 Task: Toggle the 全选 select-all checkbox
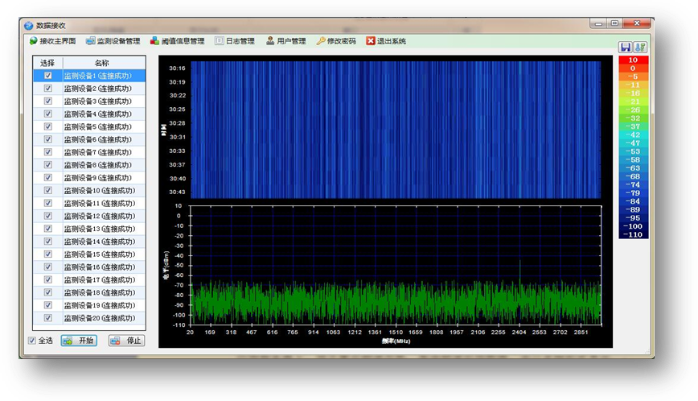pyautogui.click(x=32, y=340)
